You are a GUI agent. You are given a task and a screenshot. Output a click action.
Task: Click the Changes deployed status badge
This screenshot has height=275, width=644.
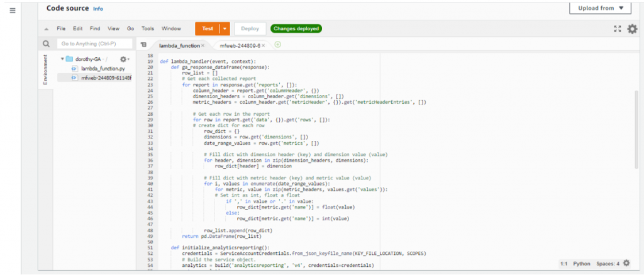tap(296, 29)
